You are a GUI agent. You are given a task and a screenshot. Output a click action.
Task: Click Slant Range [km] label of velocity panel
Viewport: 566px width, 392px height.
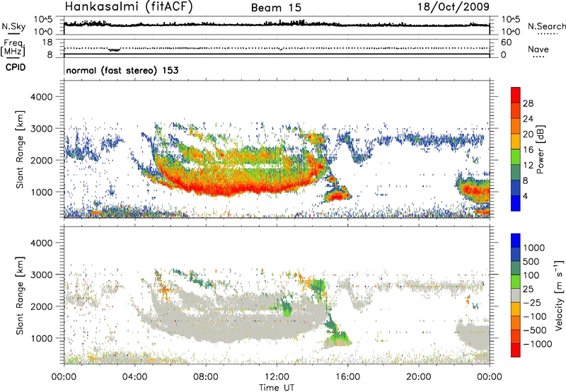pos(20,296)
